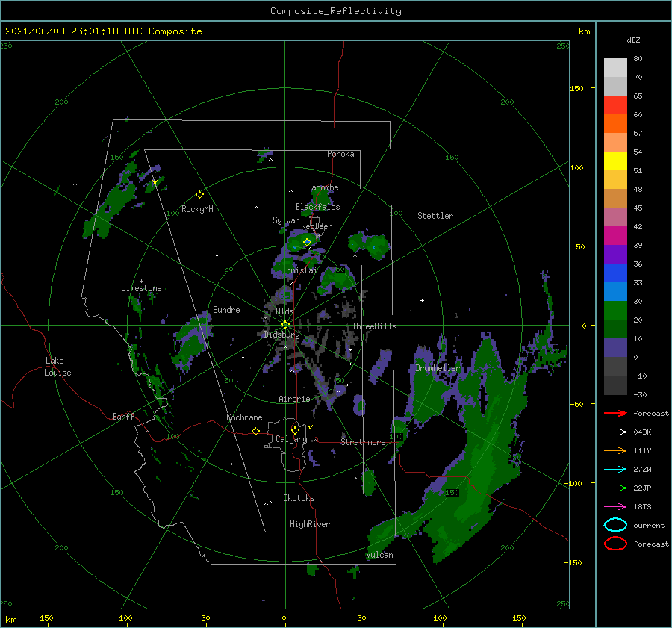Click the Limestone label
Viewport: 672px width, 628px height.
tap(141, 288)
